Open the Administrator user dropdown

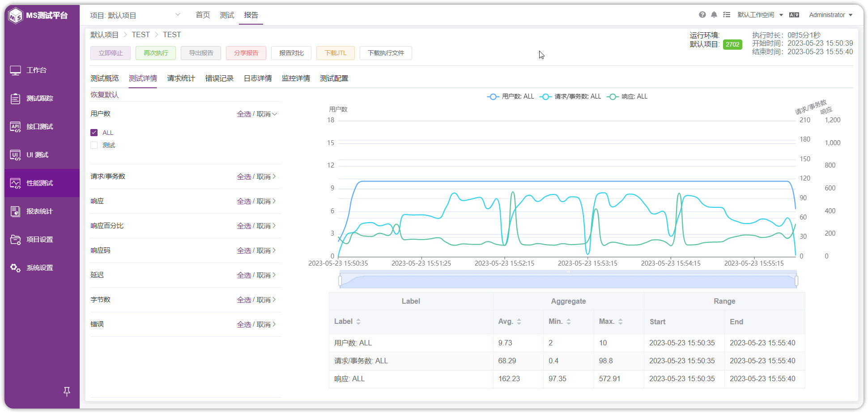coord(830,15)
